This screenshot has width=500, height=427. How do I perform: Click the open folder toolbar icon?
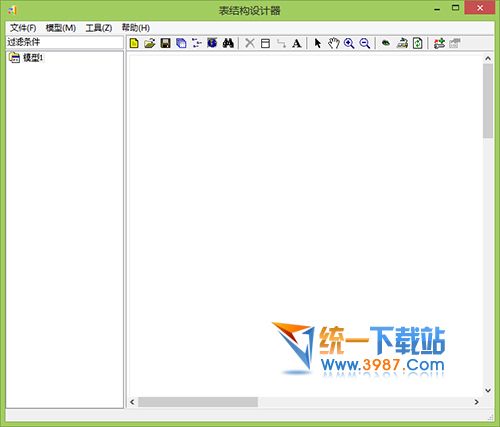pos(150,43)
